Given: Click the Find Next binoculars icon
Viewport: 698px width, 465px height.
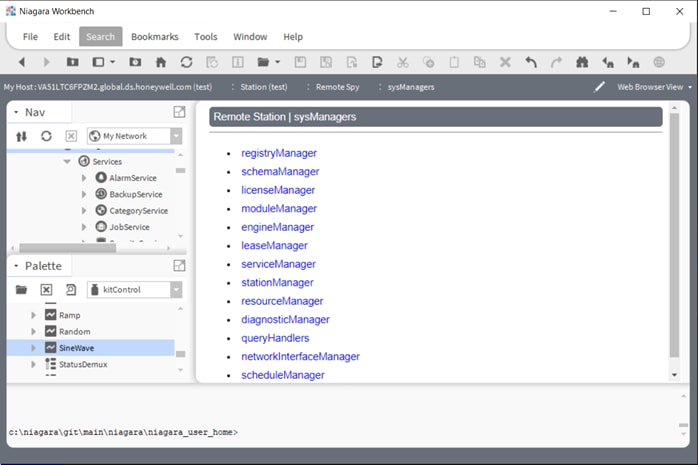Looking at the screenshot, I should pos(633,62).
